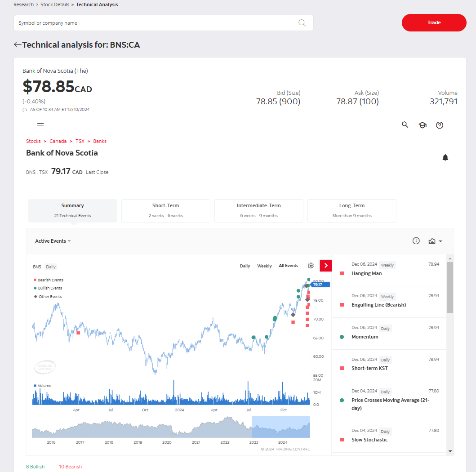Screen dimensions: 476x472
Task: Click the magnifying glass search icon near the bell
Action: 405,125
